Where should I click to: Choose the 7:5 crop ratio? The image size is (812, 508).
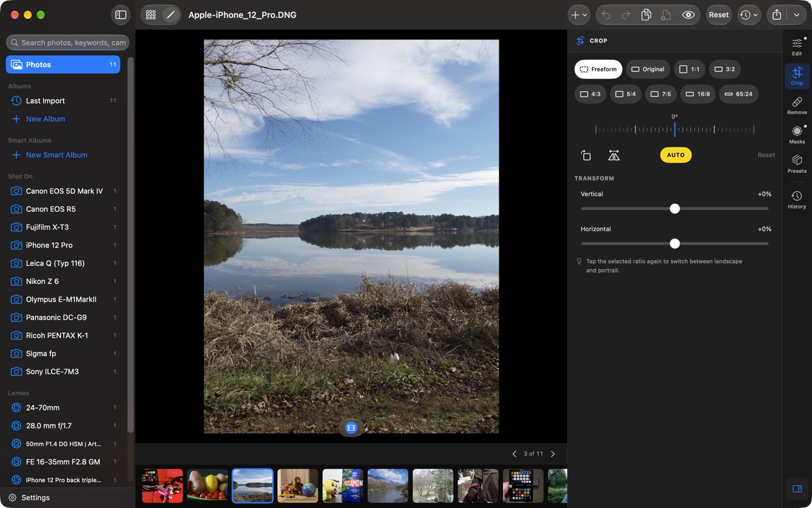[661, 94]
